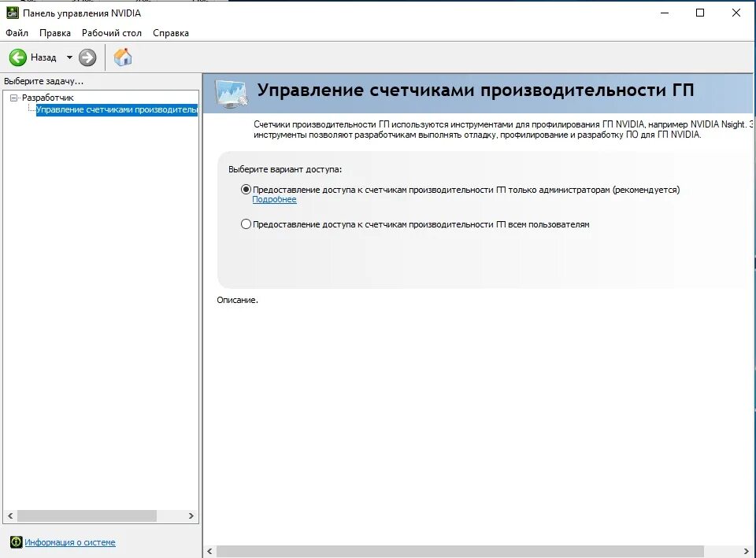Open Информация о системе link
Viewport: 756px width, 558px height.
coord(70,542)
